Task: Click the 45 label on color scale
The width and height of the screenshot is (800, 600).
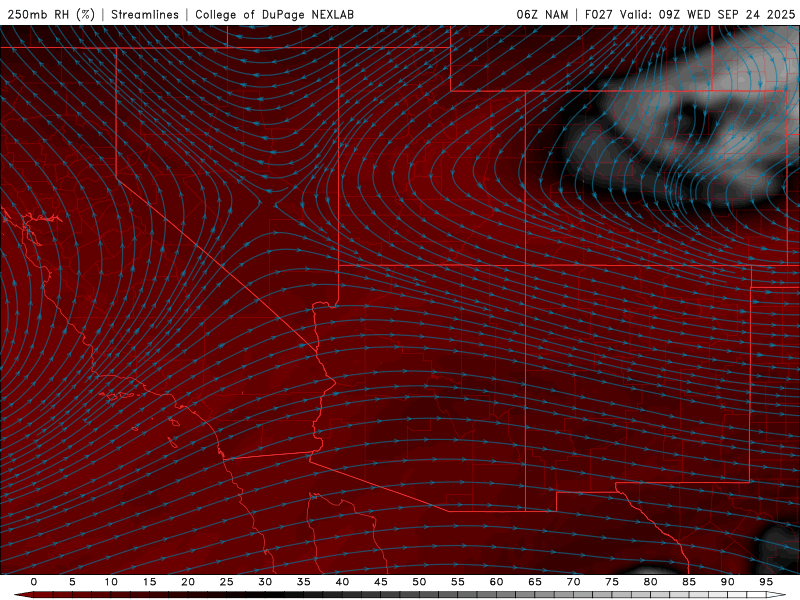Action: coord(381,582)
